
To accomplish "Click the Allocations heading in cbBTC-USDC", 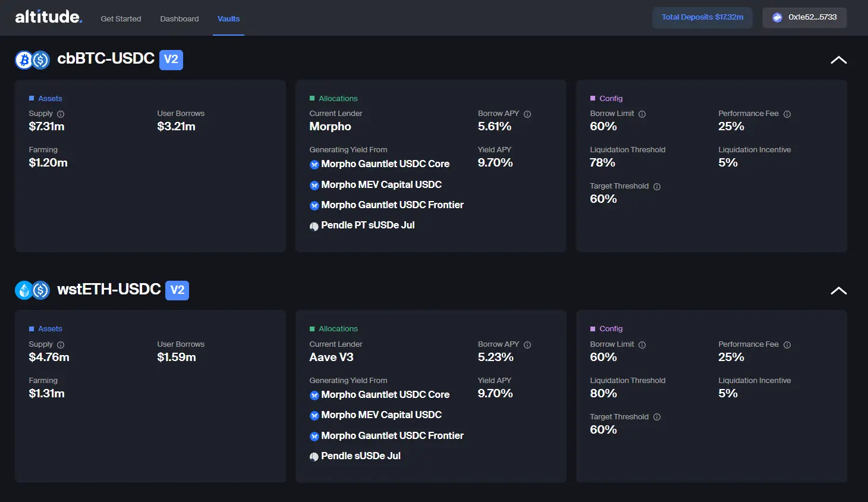I will pyautogui.click(x=338, y=99).
